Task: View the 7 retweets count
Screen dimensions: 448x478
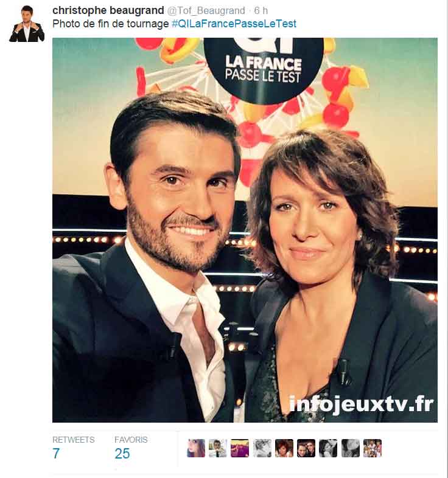Action: pyautogui.click(x=56, y=454)
